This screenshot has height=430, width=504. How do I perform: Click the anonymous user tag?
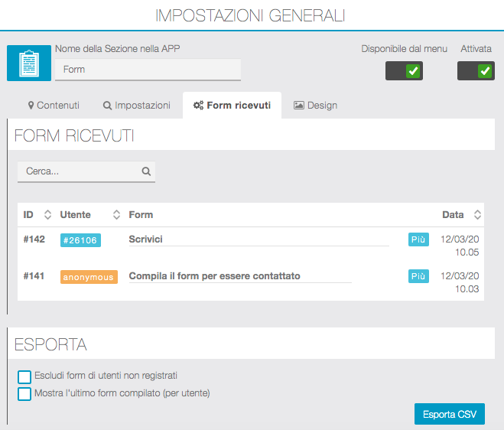(x=89, y=277)
